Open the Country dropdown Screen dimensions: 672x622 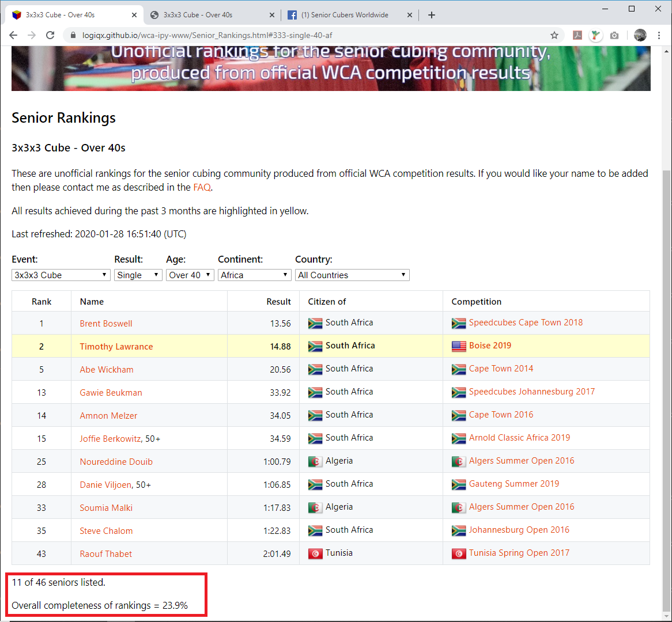tap(352, 275)
